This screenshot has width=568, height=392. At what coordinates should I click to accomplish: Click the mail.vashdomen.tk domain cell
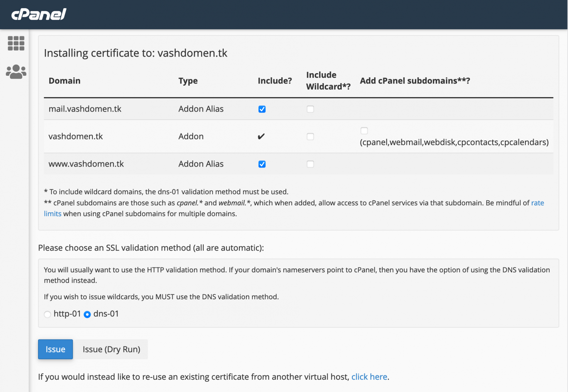[x=85, y=109]
